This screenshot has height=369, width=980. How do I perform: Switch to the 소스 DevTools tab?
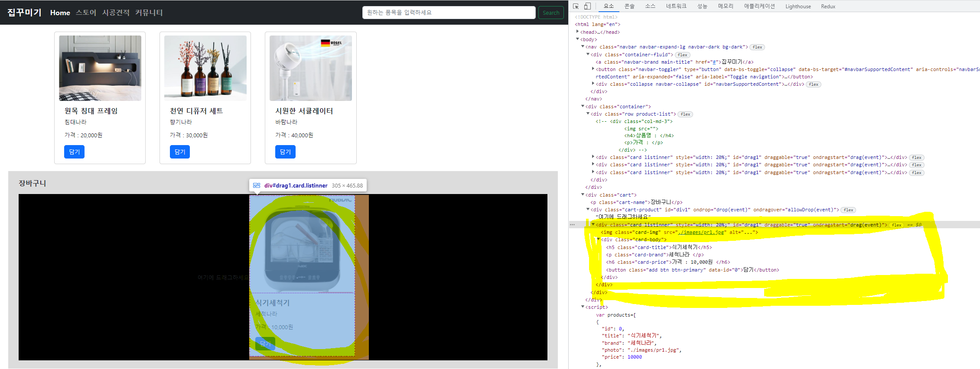650,6
